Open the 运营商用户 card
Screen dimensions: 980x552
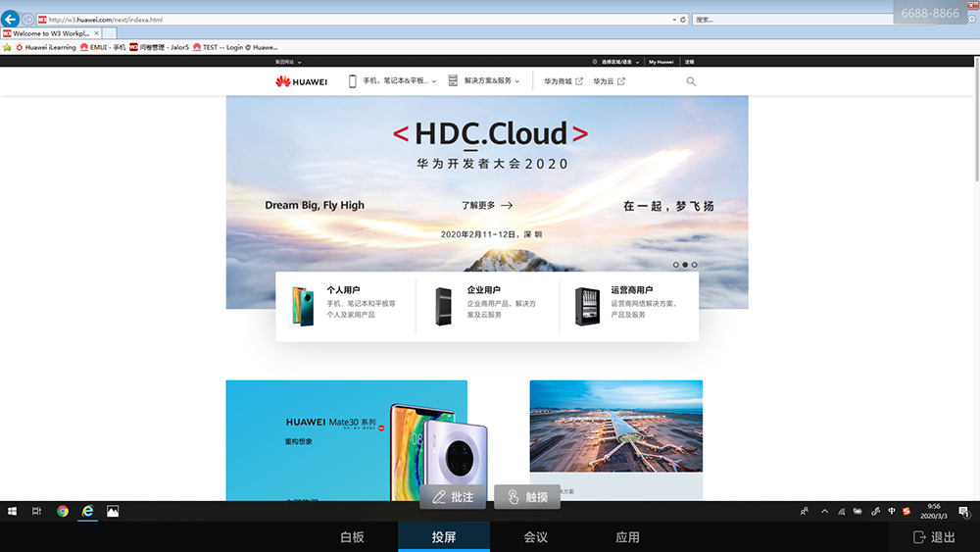coord(629,306)
